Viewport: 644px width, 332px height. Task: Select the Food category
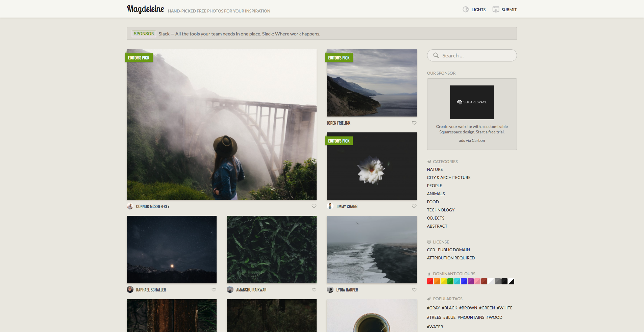point(433,202)
